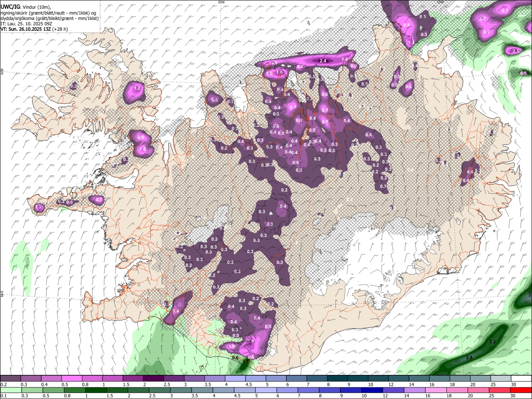Click the '15W' longitude label at the top
532x399 pixels.
click(x=441, y=2)
